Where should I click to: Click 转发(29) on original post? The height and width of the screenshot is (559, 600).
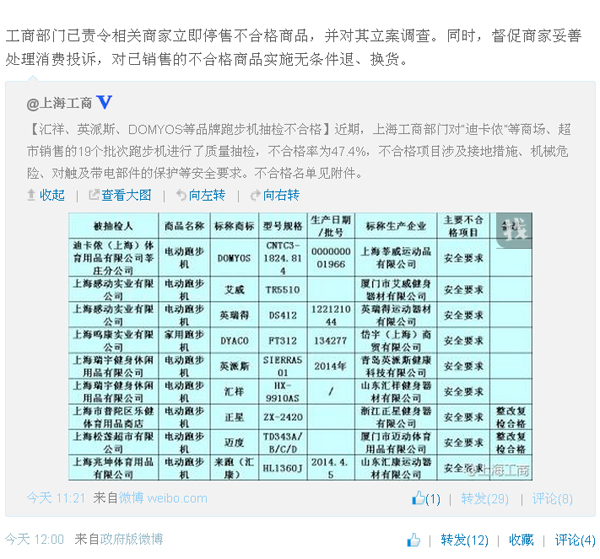[485, 499]
